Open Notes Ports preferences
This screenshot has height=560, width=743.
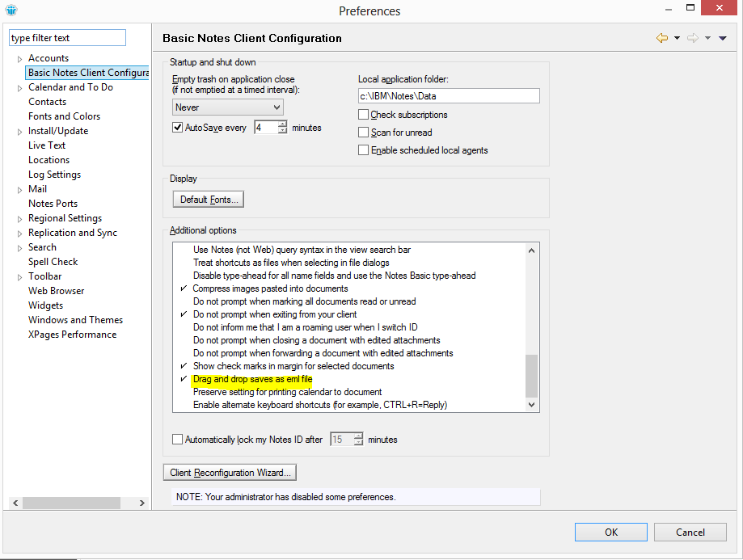pos(53,204)
